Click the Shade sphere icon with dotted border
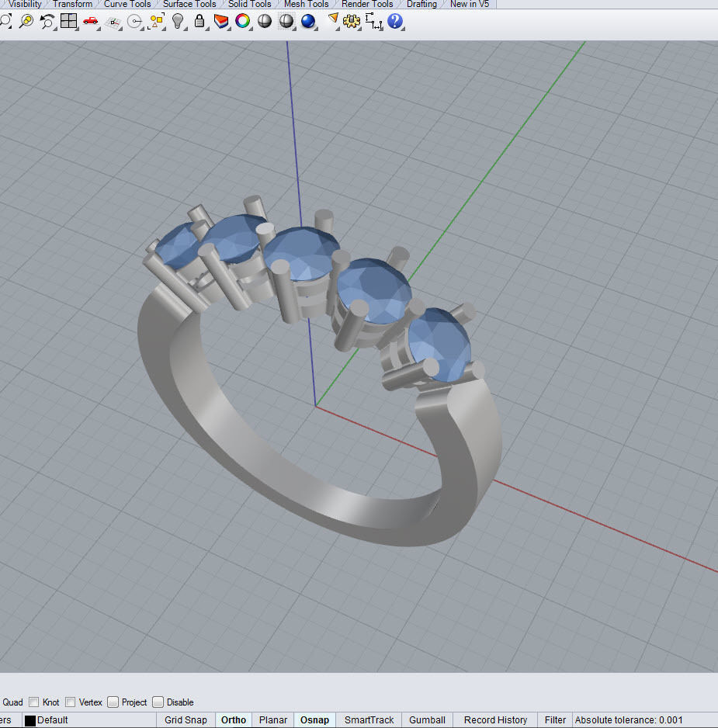The image size is (718, 728). coord(286,21)
